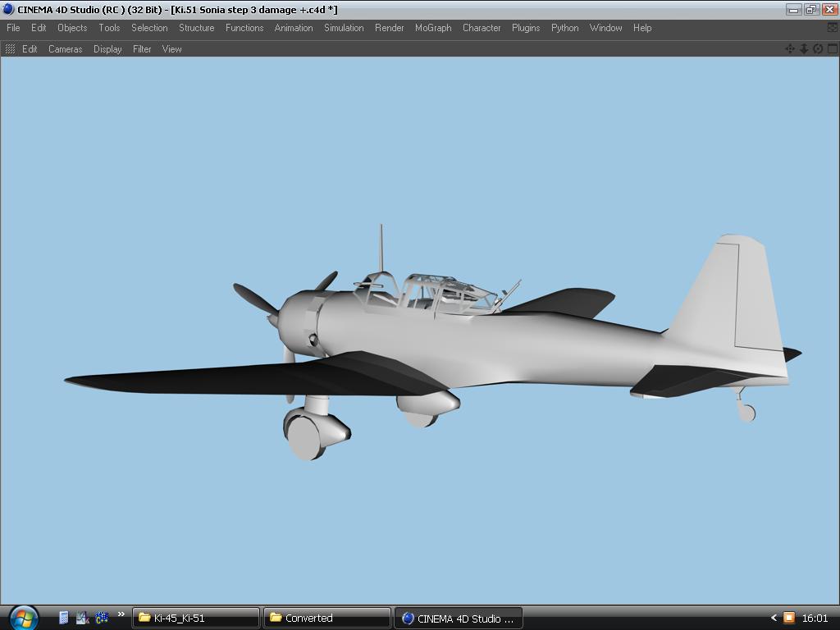840x630 pixels.
Task: Click the main menu bar grip handle
Action: (2, 28)
